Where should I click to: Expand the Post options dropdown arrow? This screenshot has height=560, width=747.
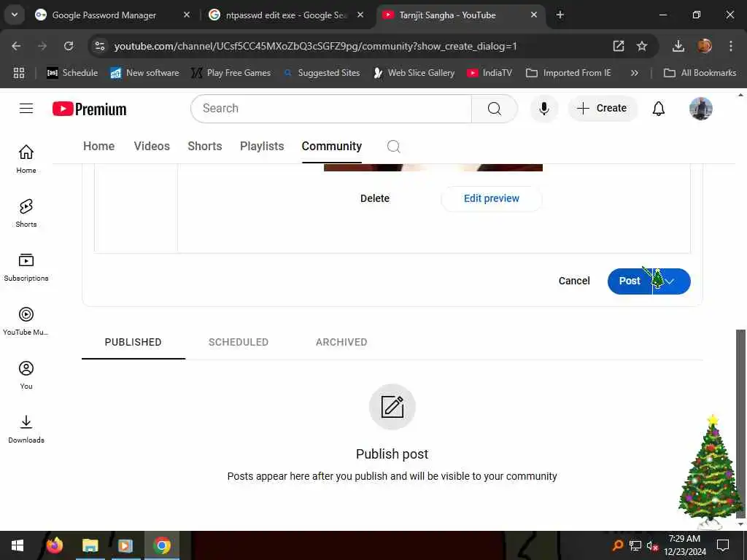[671, 281]
